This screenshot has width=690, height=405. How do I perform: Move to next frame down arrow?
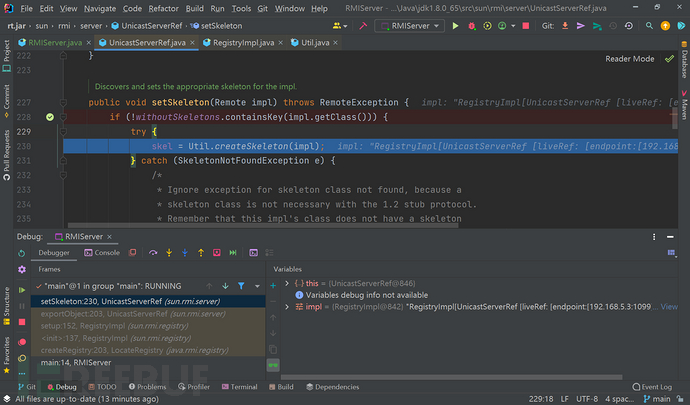coord(225,286)
